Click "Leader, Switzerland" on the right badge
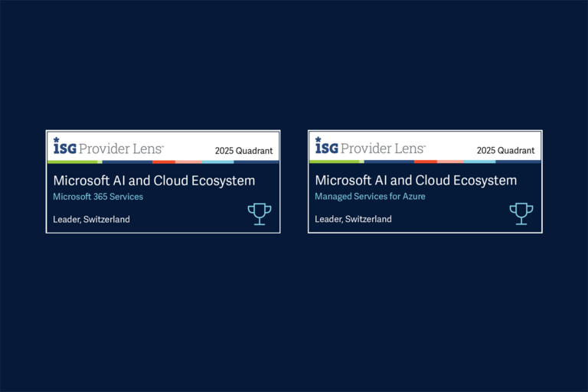Screen dimensions: 588x392 click(x=353, y=219)
